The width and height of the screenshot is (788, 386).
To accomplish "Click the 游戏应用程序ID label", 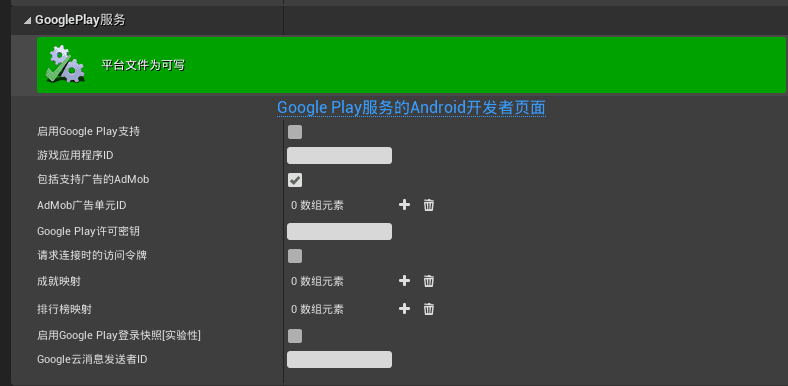I will (75, 155).
